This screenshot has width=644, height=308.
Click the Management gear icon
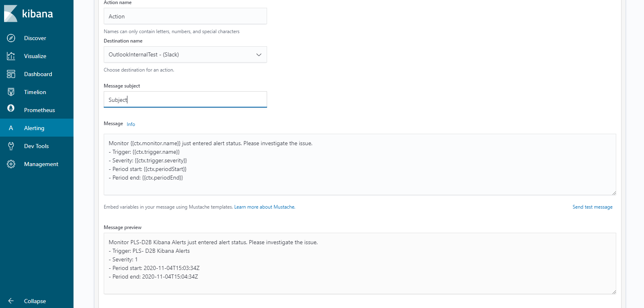click(11, 164)
